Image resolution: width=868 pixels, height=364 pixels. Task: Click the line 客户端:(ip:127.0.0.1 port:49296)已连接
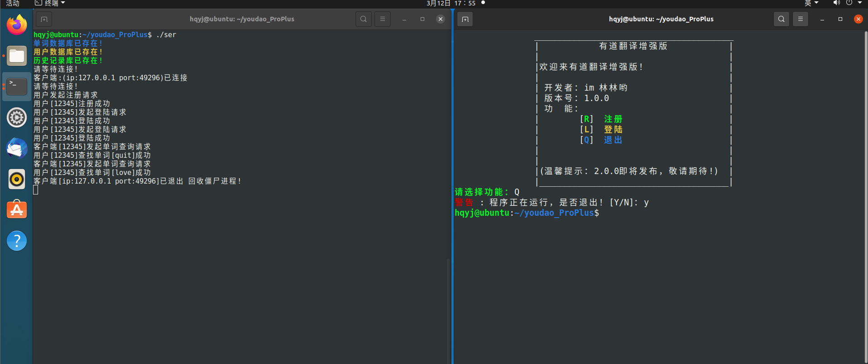point(110,78)
